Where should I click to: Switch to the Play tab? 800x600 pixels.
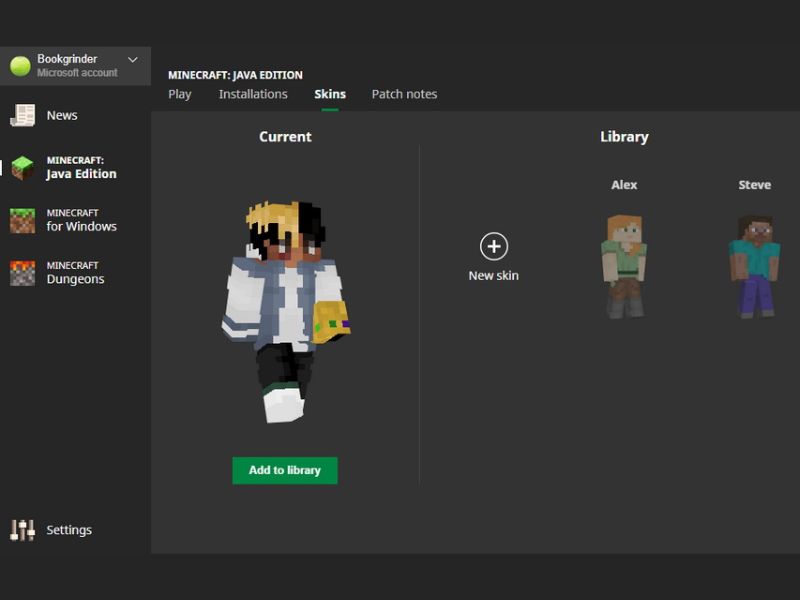(x=180, y=94)
